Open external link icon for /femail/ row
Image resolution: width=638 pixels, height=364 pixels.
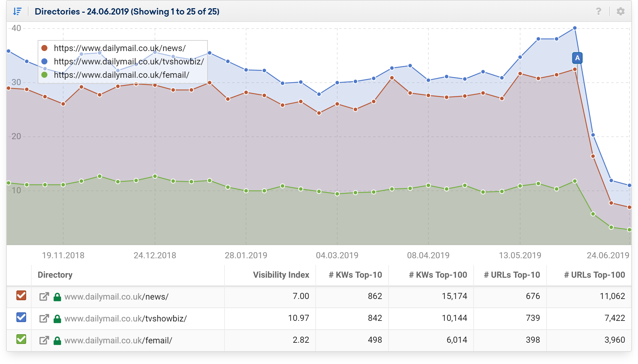tap(44, 340)
